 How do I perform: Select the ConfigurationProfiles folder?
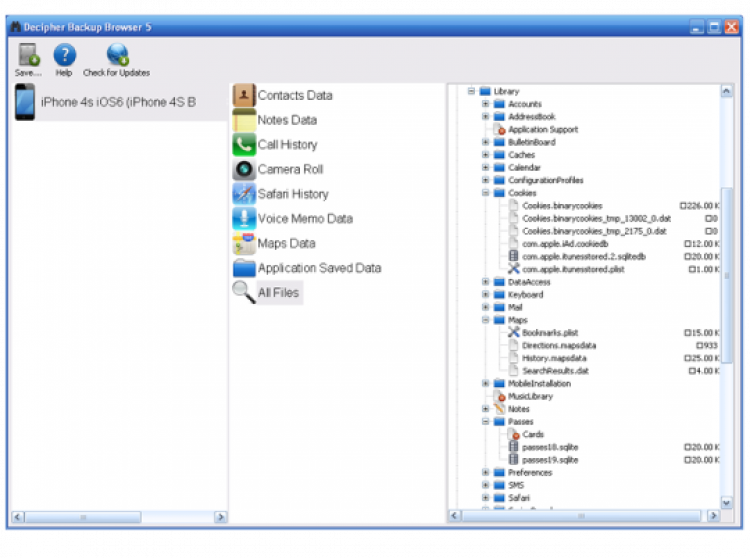pos(545,180)
